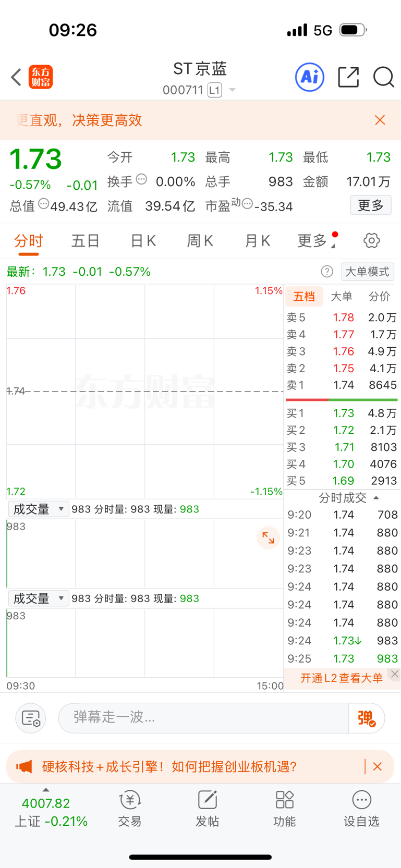Toggle 大单模式 big order mode
Screen dimensions: 401x868
[367, 272]
